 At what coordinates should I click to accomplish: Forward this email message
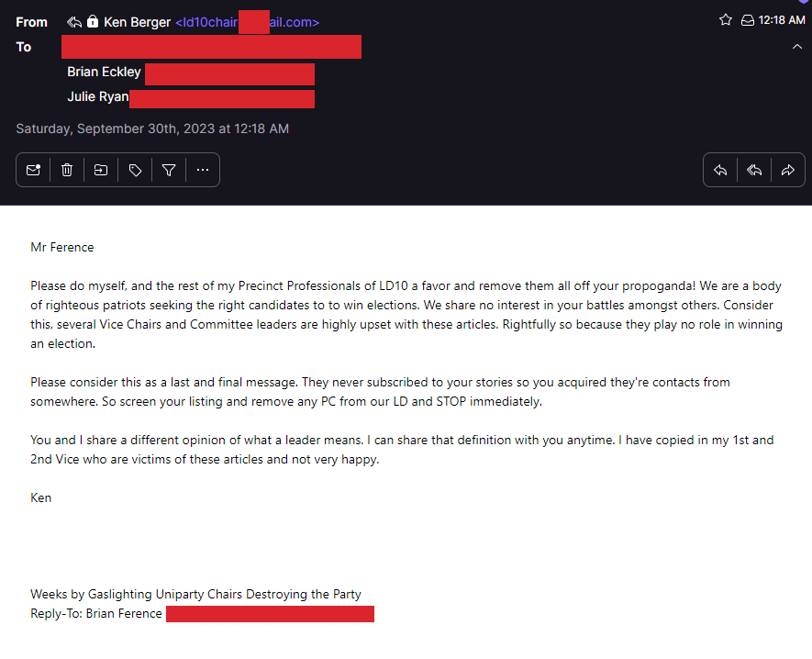tap(787, 170)
